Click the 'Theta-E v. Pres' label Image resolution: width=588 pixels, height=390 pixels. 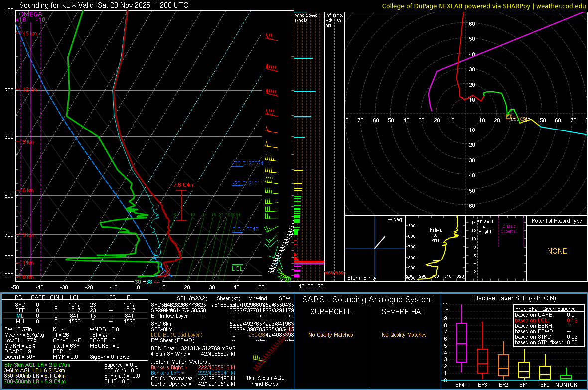[435, 235]
